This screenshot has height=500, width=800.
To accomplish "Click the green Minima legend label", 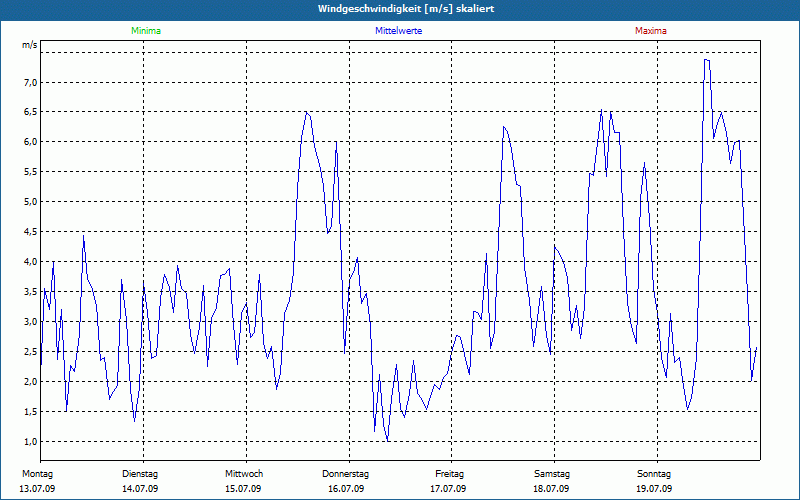I will click(x=146, y=31).
